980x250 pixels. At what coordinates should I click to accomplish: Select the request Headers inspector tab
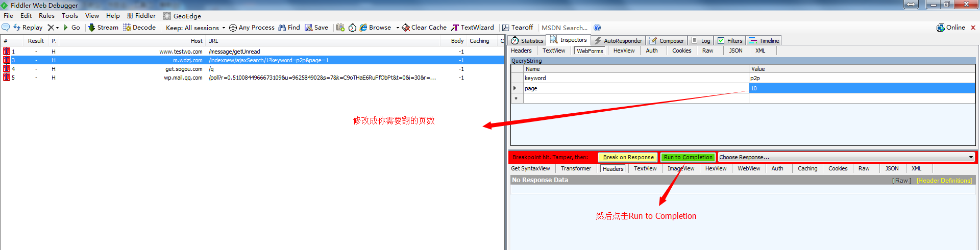tap(521, 51)
